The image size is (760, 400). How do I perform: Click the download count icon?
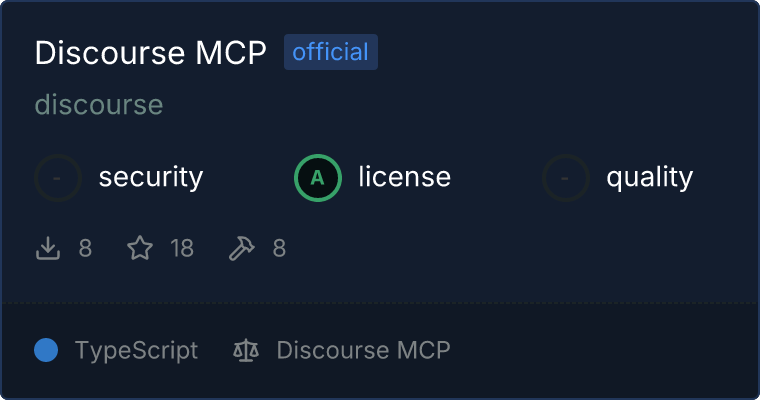click(48, 248)
